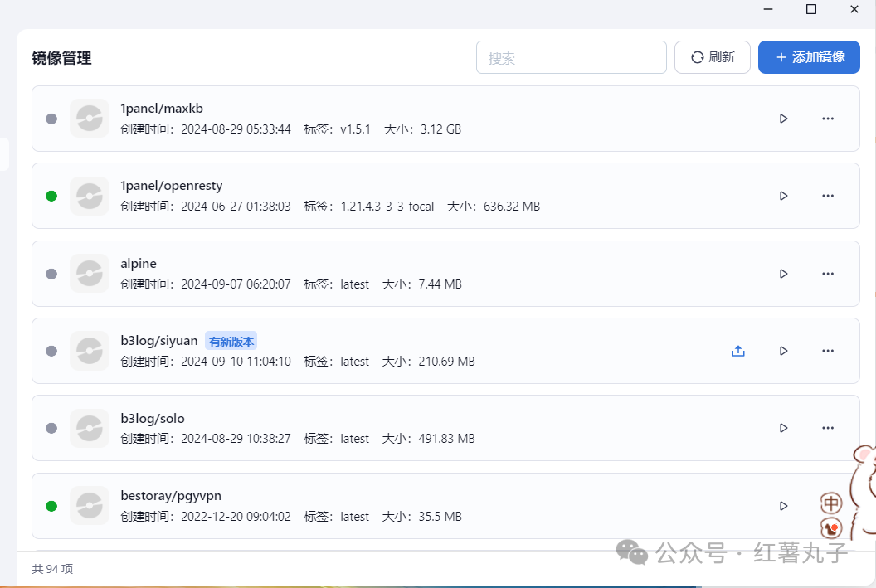Image resolution: width=876 pixels, height=588 pixels.
Task: Click the v1.5.1 tag of 1panel/maxkb
Action: point(355,129)
